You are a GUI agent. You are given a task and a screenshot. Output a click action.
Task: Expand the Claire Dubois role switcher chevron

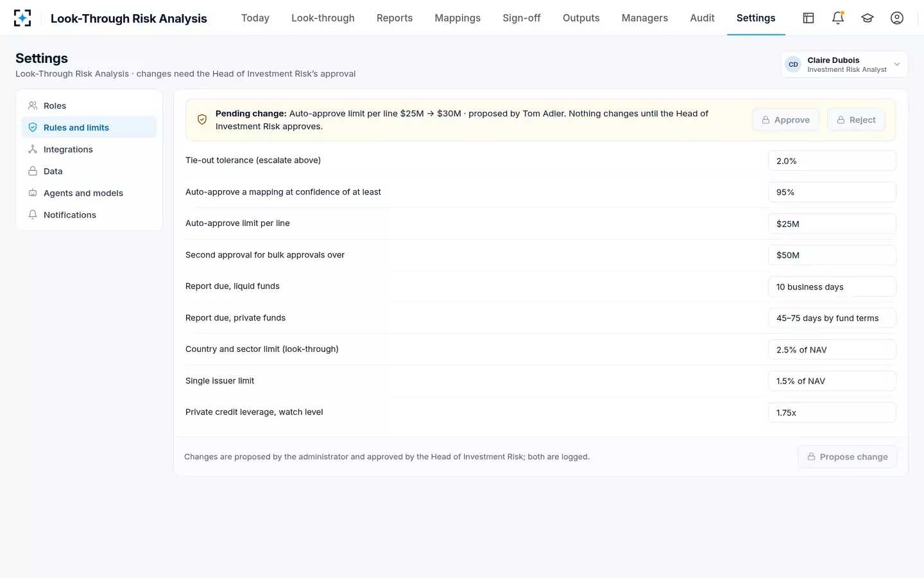[897, 64]
